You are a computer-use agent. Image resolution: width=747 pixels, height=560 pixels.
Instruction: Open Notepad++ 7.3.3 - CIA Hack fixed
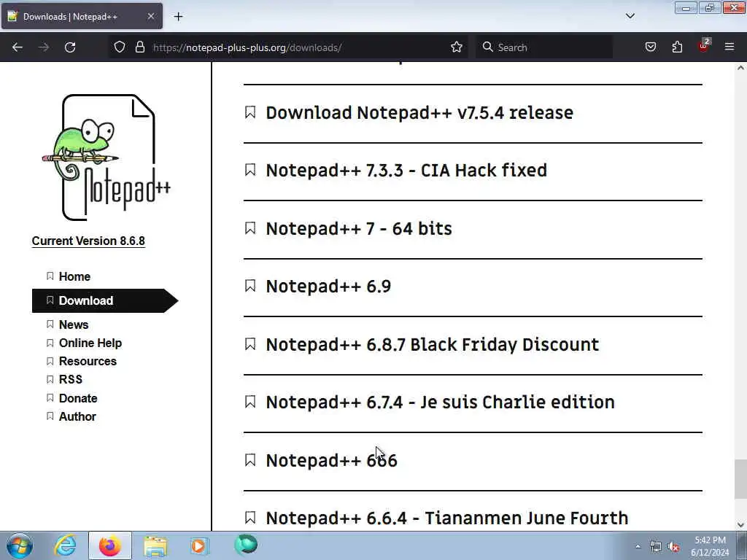(x=406, y=171)
